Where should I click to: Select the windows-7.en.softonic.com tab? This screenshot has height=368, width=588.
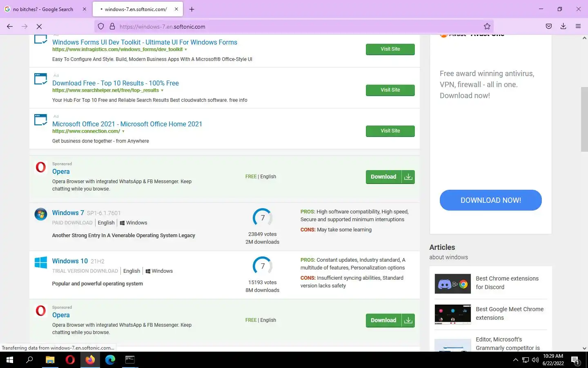coord(138,9)
